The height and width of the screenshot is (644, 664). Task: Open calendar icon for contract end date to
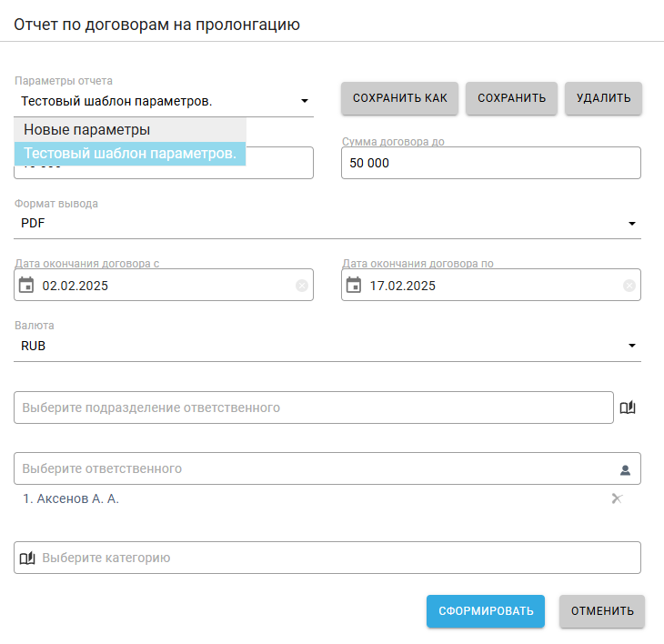(354, 285)
